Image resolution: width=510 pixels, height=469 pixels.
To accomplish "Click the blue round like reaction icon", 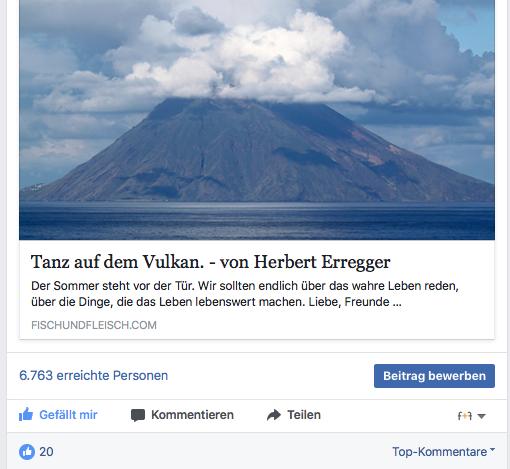I will click(x=27, y=452).
